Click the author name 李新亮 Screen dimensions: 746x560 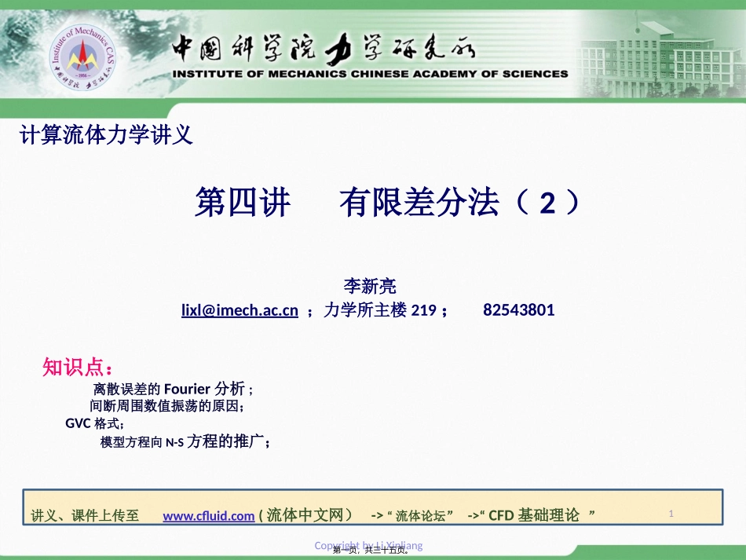point(370,286)
